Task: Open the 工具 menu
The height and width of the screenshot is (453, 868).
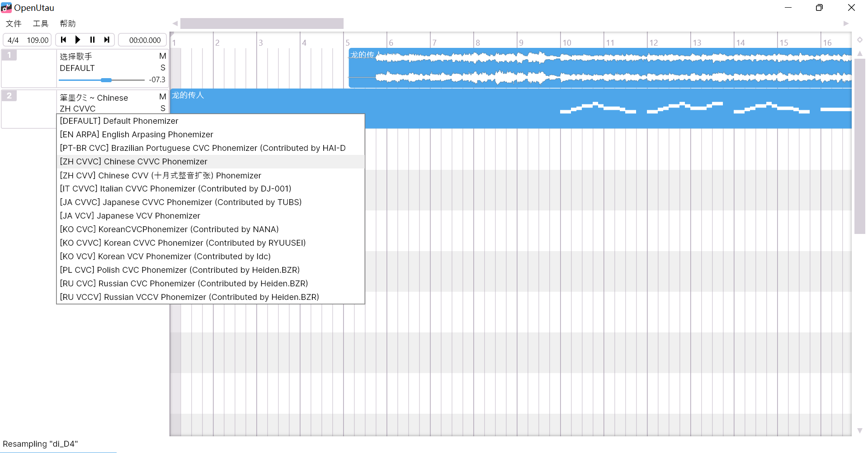Action: 41,23
